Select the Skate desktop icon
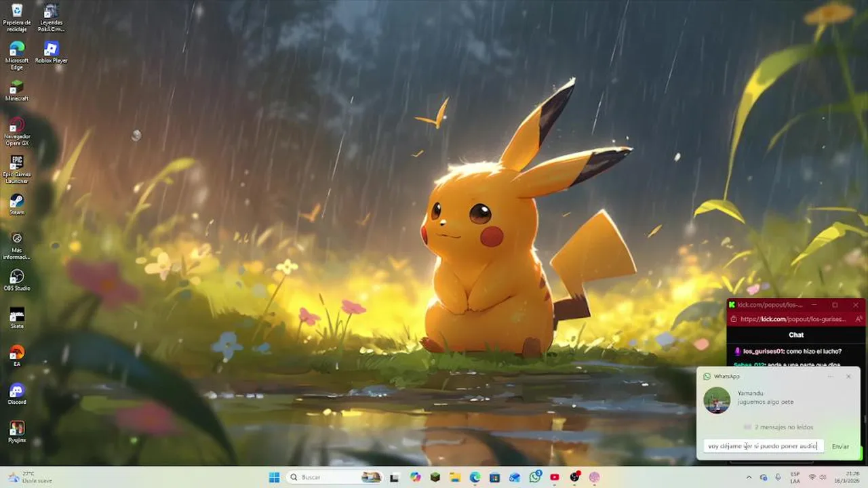 (17, 318)
